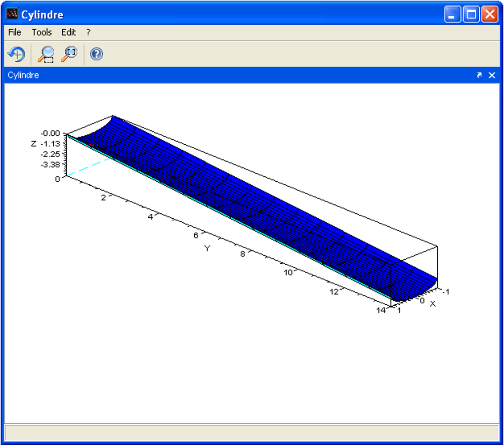Viewport: 504px width, 445px height.
Task: Click the -2.25 Z axis tick value
Action: (50, 154)
